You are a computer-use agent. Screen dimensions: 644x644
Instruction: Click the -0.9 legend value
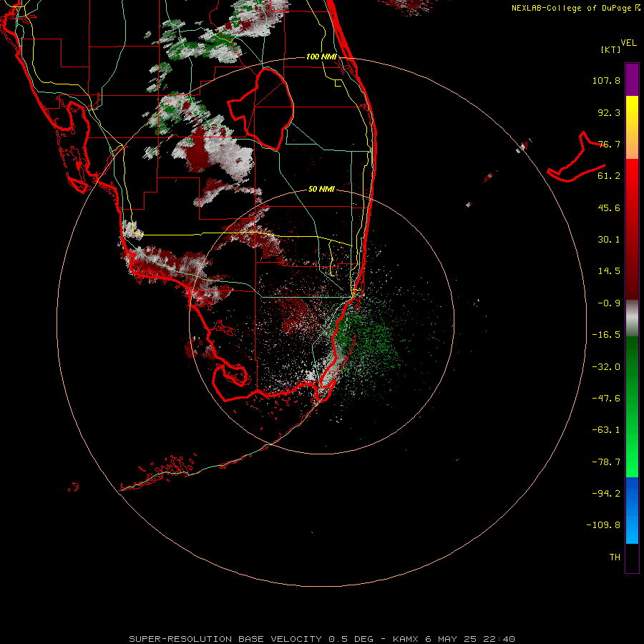[x=609, y=303]
